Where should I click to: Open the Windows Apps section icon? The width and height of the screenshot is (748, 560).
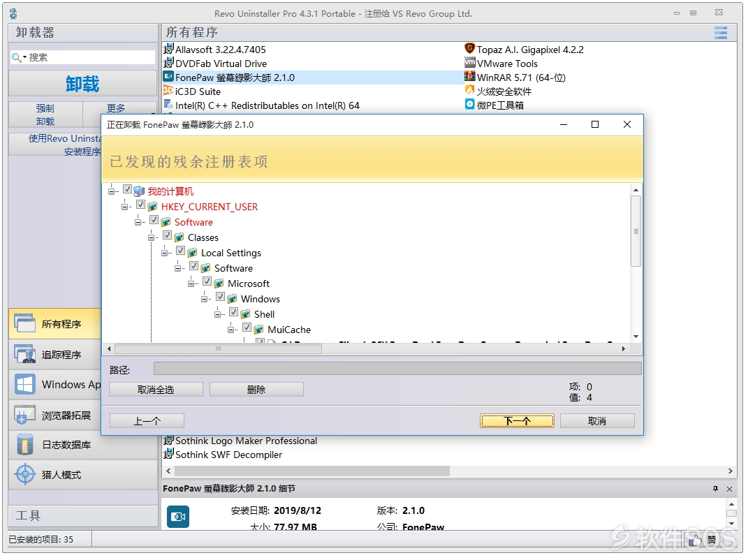click(x=25, y=385)
